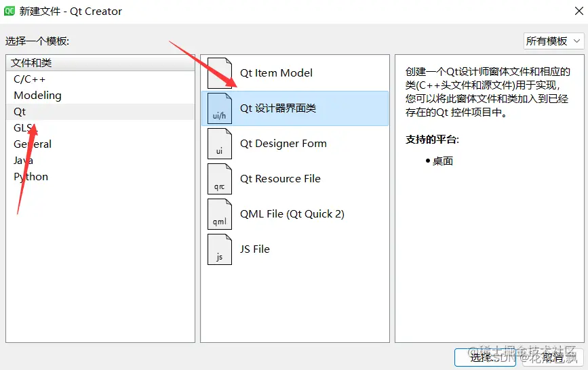Choose the Qt Item Model template

click(295, 73)
